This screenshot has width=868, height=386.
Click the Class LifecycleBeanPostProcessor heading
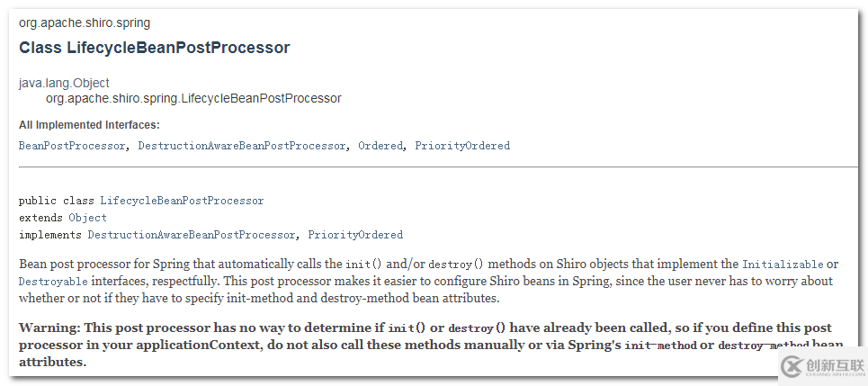[154, 48]
